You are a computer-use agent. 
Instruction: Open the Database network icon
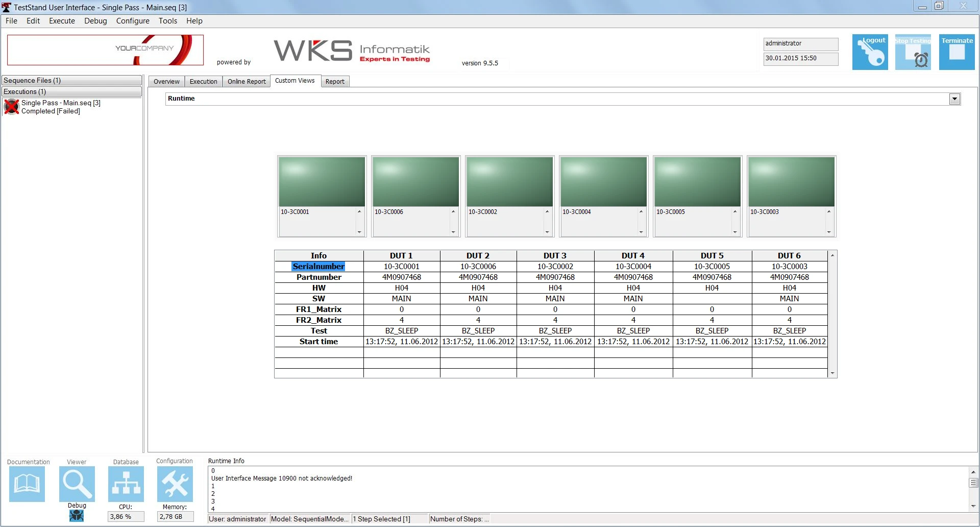[126, 484]
